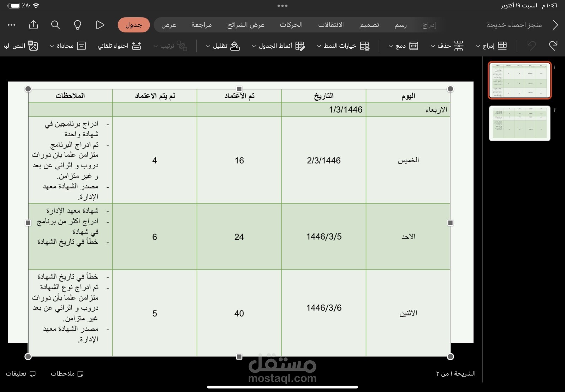Image resolution: width=565 pixels, height=392 pixels.
Task: Select the header cell الملاحظات
Action: coord(70,96)
